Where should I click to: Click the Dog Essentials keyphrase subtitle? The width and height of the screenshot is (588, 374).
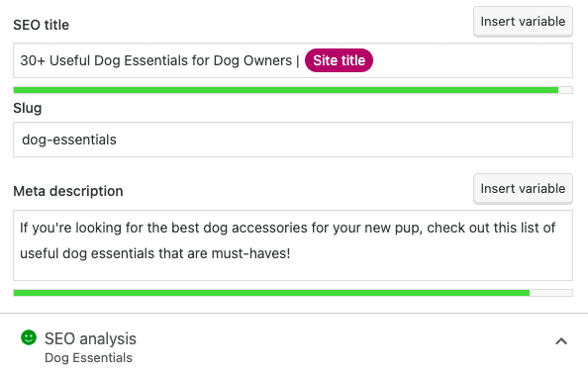[x=88, y=358]
